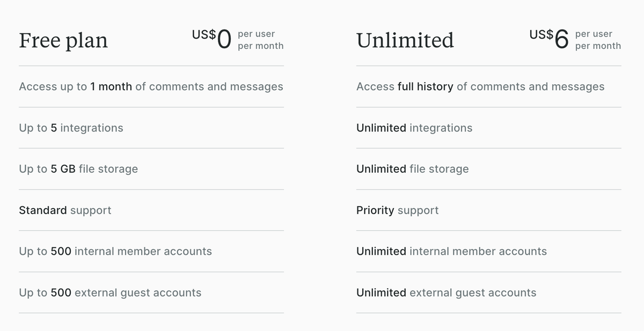Viewport: 644px width, 331px height.
Task: Select 'Up to 5 integrations' feature row
Action: click(x=71, y=128)
